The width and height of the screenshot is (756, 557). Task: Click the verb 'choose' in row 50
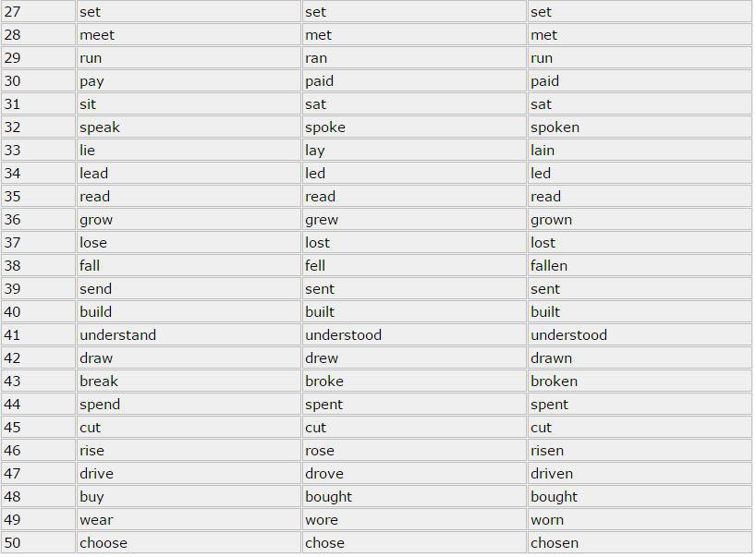tap(104, 543)
